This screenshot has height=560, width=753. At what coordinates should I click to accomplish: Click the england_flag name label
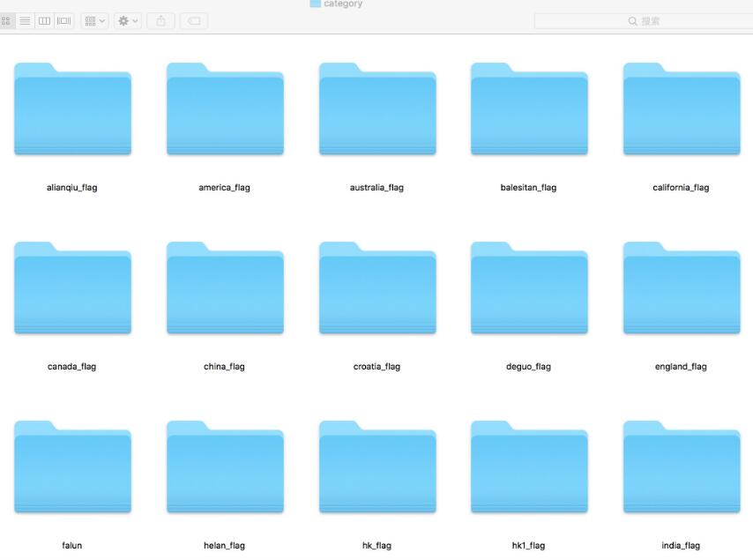681,367
